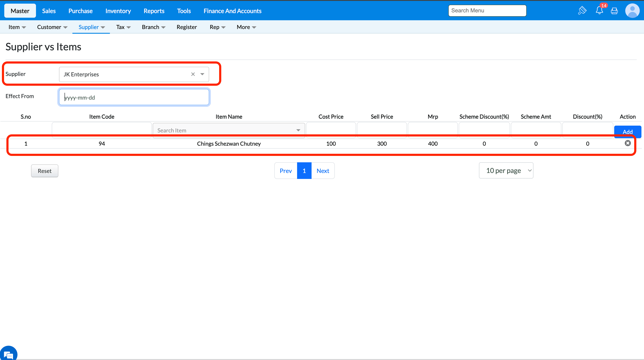
Task: Open the Register tab
Action: [x=187, y=27]
